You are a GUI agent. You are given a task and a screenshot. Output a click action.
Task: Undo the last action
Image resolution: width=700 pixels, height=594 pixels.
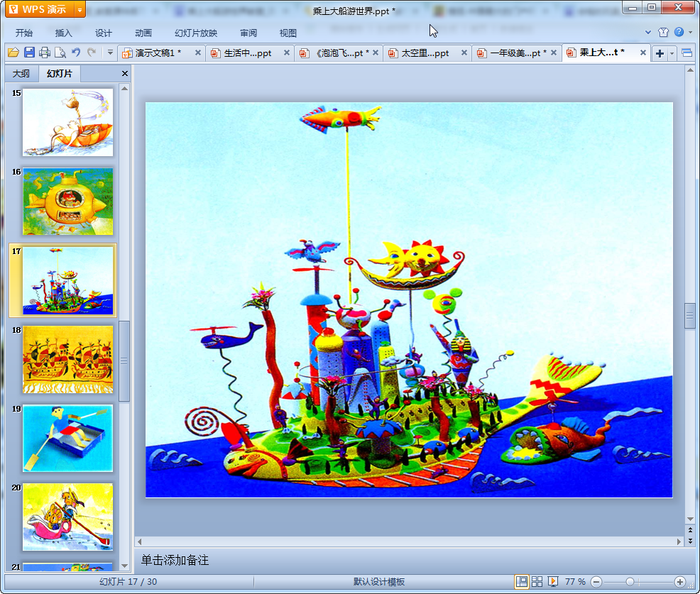point(76,53)
